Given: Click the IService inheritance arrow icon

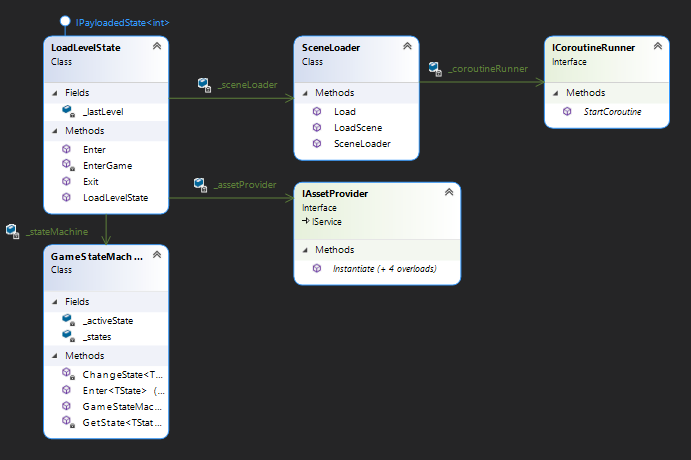Looking at the screenshot, I should click(x=305, y=221).
